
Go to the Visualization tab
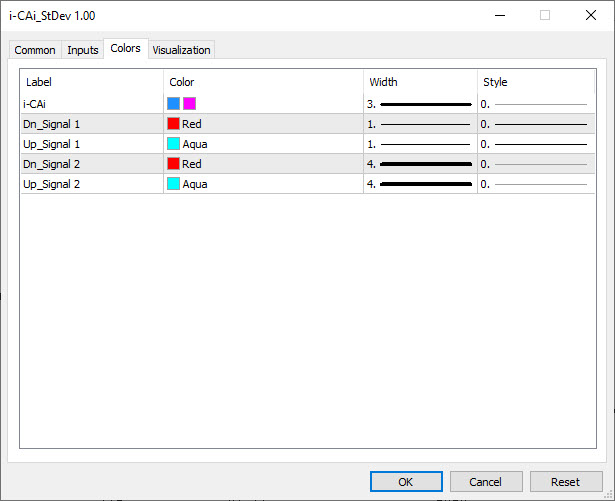click(x=181, y=50)
